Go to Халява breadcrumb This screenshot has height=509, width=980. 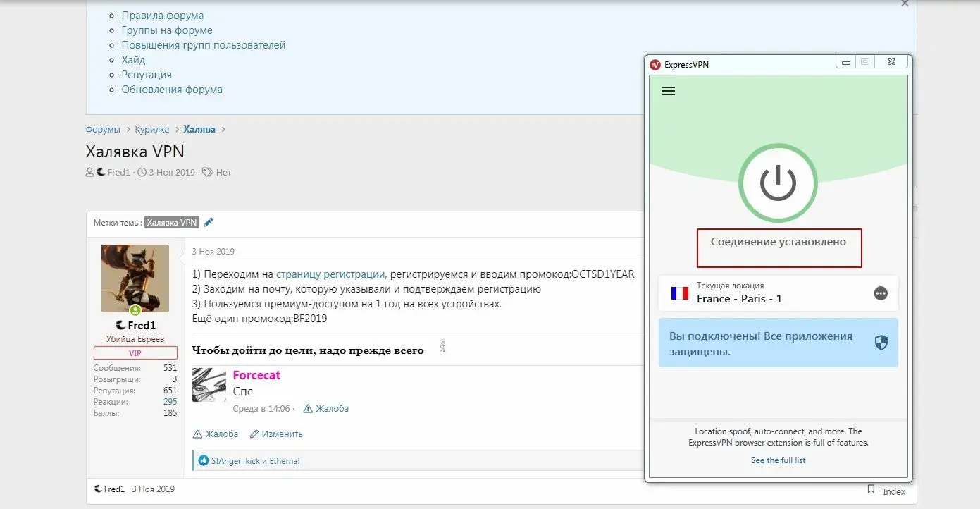(x=200, y=130)
